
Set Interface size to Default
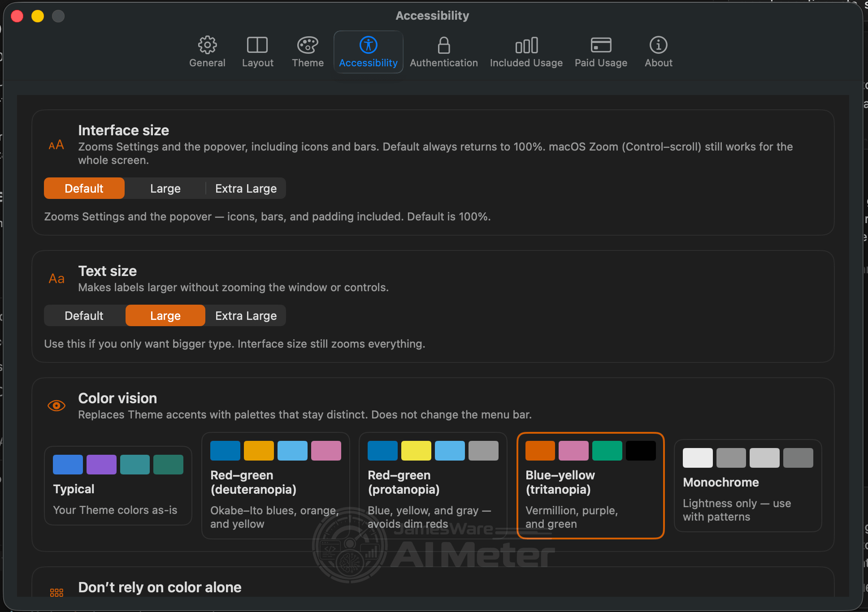[x=84, y=188]
